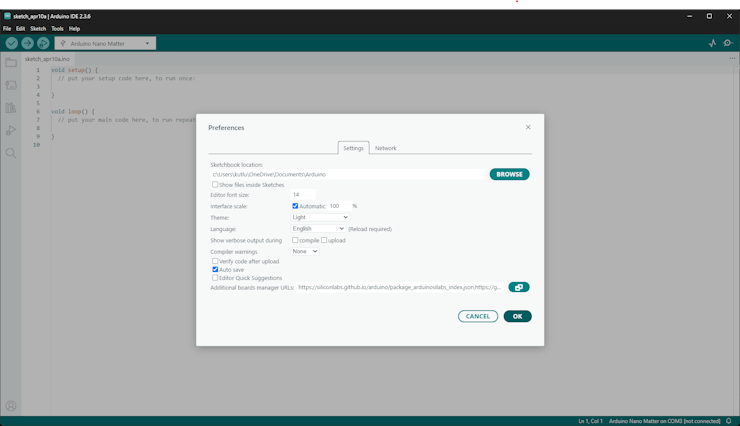The image size is (740, 426).
Task: Toggle the Auto save checkbox
Action: point(215,269)
